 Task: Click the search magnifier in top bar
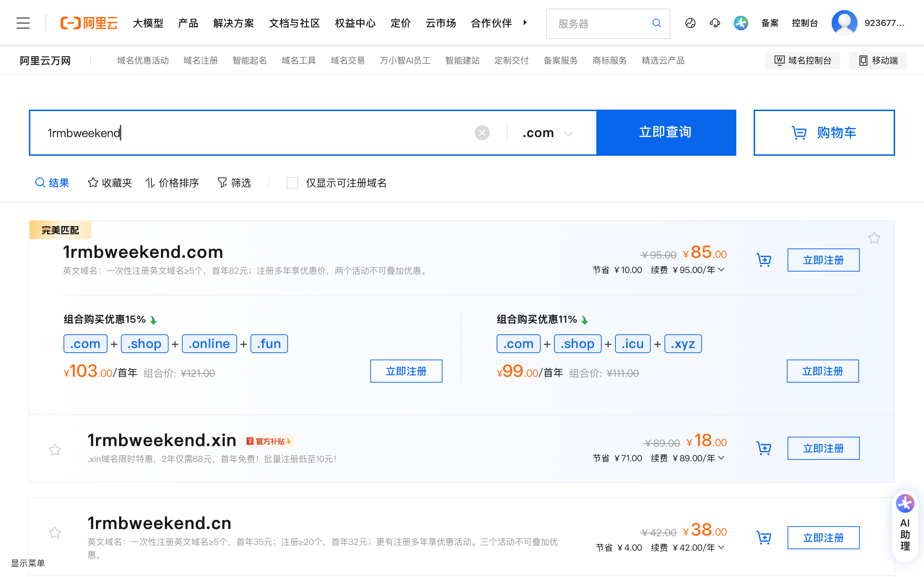pyautogui.click(x=656, y=23)
